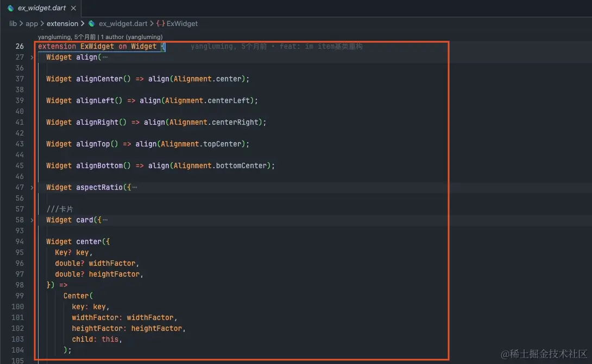592x364 pixels.
Task: Click 'topCenter' in the alignTop line
Action: (222, 144)
